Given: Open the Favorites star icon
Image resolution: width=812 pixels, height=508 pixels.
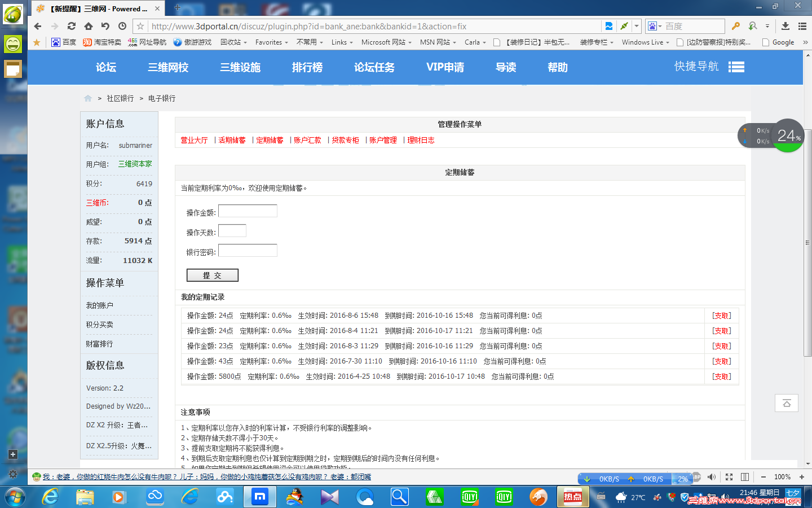Looking at the screenshot, I should click(x=36, y=42).
